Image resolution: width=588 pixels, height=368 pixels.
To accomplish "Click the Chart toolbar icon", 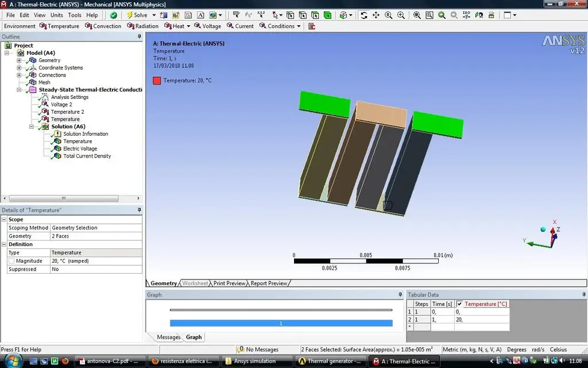I will [188, 15].
